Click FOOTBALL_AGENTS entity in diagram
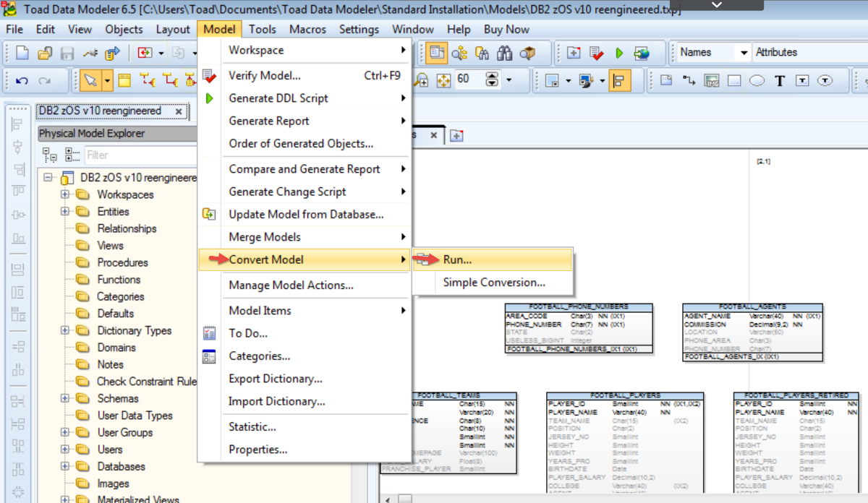This screenshot has height=503, width=868. click(x=752, y=332)
